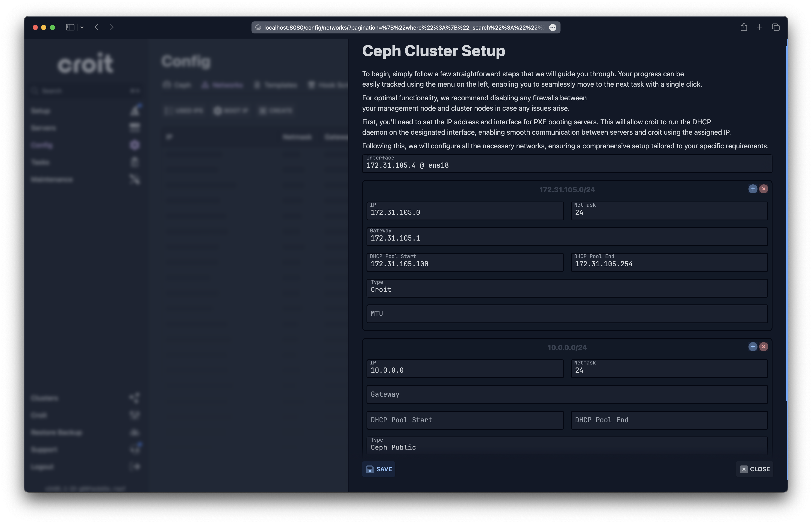The height and width of the screenshot is (524, 812).
Task: Click the SAVE button
Action: [x=379, y=469]
